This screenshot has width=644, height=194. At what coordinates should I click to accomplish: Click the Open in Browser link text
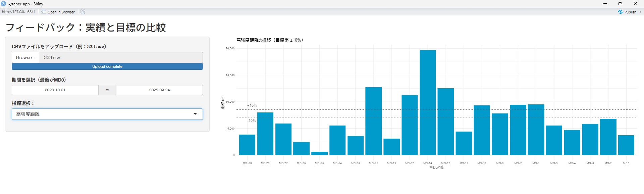coord(61,12)
